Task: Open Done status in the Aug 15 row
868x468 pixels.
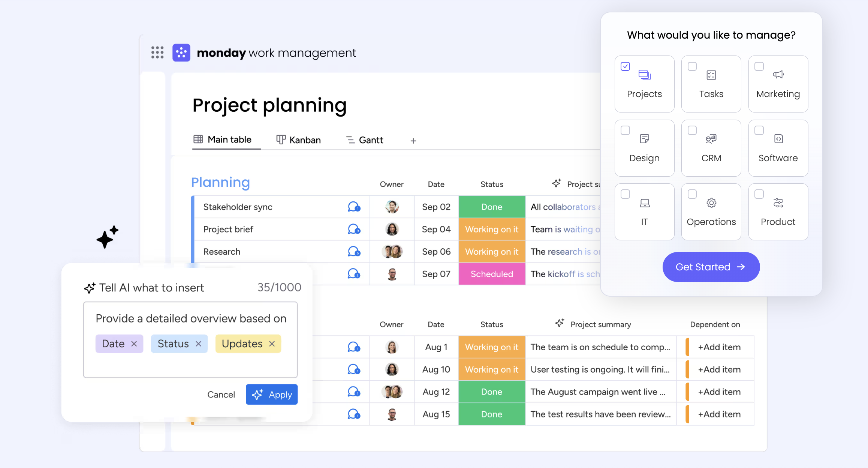Action: [492, 414]
